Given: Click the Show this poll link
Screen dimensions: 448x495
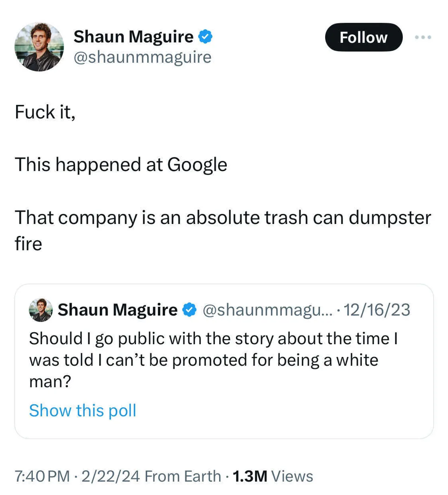Looking at the screenshot, I should click(83, 410).
